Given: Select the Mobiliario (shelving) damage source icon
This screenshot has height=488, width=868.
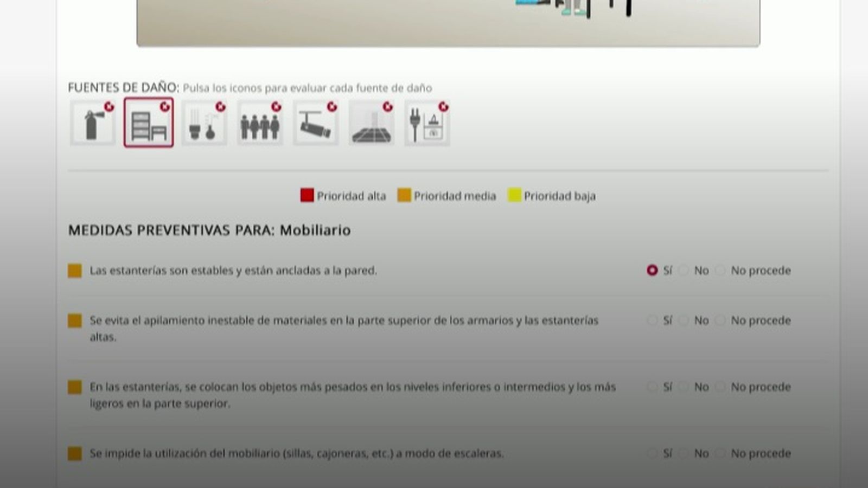Looking at the screenshot, I should click(149, 124).
